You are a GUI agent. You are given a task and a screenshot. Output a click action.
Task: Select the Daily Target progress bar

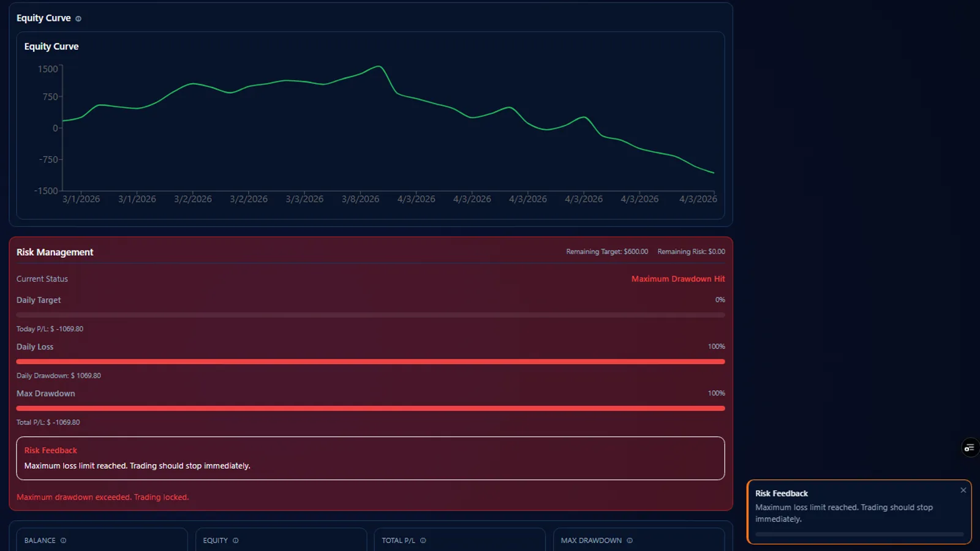370,315
